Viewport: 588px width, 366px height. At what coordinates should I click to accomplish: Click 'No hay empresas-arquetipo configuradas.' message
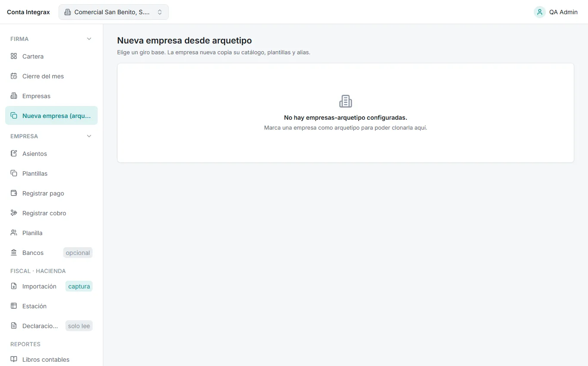[346, 118]
